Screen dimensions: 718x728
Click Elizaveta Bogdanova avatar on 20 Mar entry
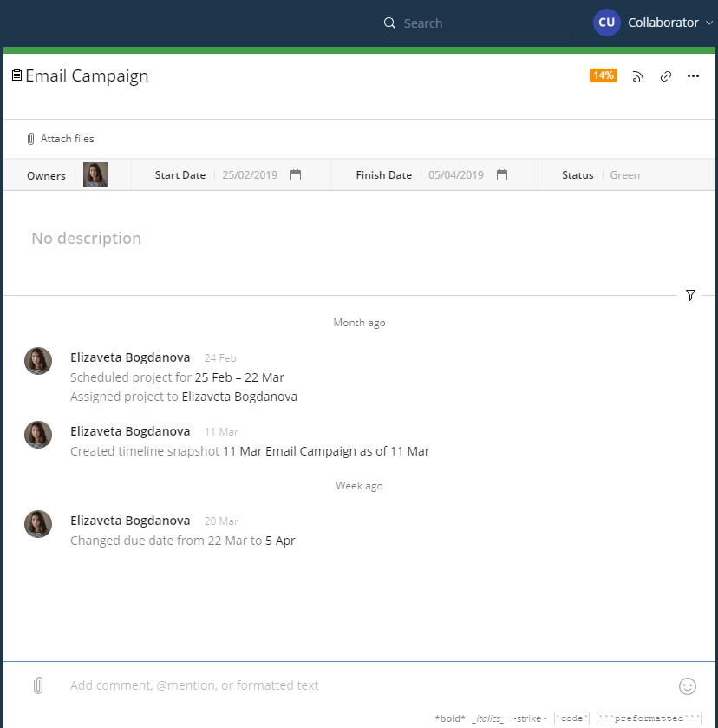[38, 524]
